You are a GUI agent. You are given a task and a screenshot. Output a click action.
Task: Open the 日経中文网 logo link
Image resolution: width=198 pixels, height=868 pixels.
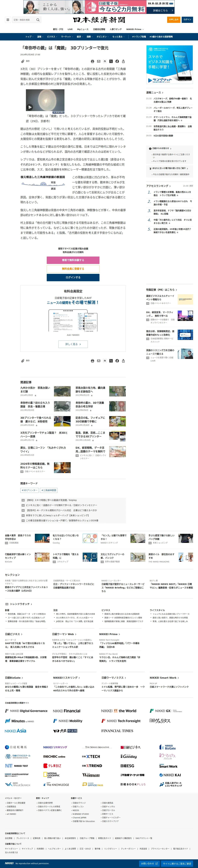point(65,731)
